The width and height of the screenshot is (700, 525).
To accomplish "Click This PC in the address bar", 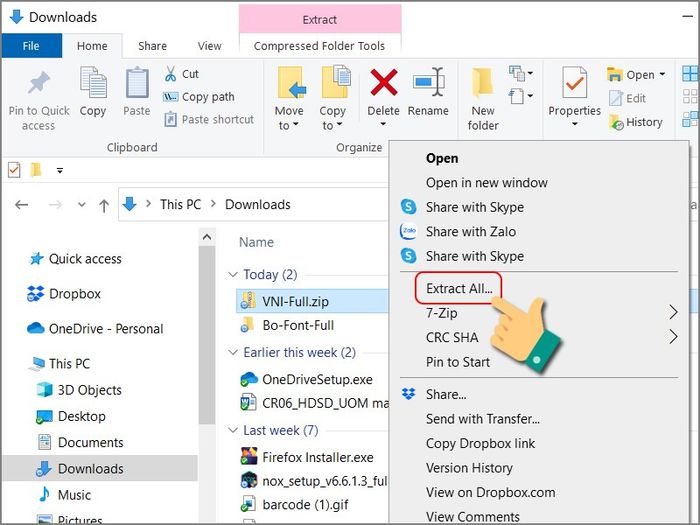I will coord(181,204).
